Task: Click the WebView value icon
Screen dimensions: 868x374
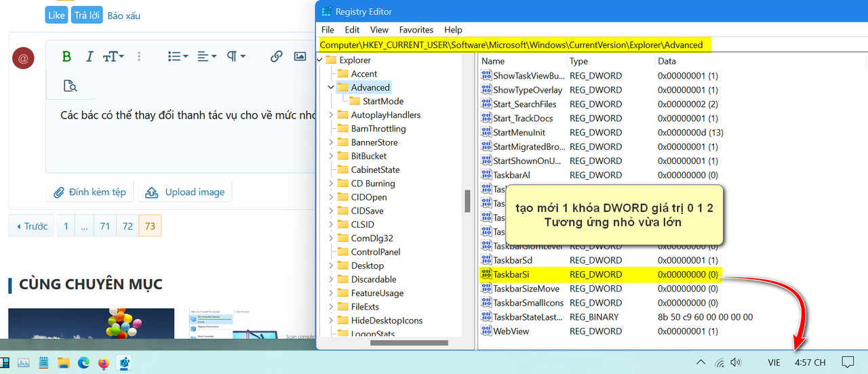Action: (486, 331)
